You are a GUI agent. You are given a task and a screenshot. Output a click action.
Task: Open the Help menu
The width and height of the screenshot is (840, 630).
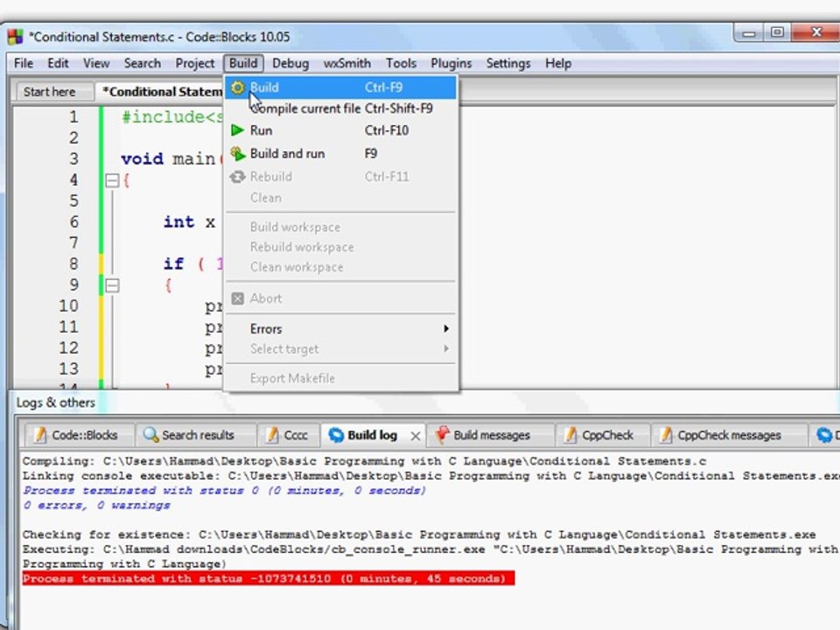coord(558,63)
